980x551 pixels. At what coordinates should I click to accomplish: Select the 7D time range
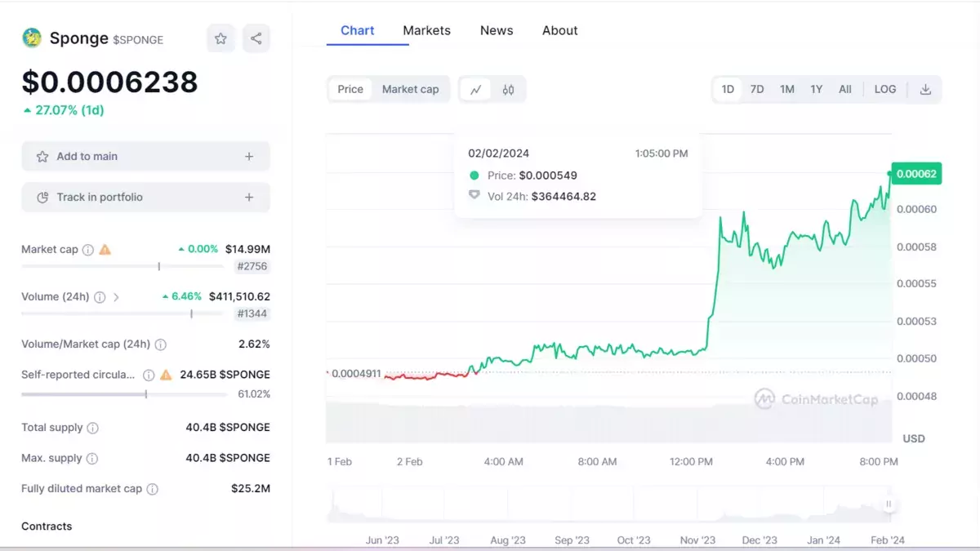coord(757,90)
